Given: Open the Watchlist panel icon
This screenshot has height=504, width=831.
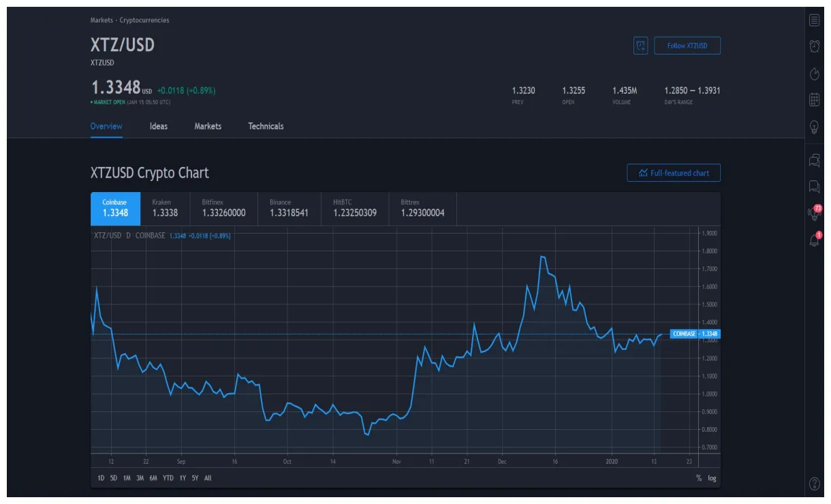Looking at the screenshot, I should point(814,20).
